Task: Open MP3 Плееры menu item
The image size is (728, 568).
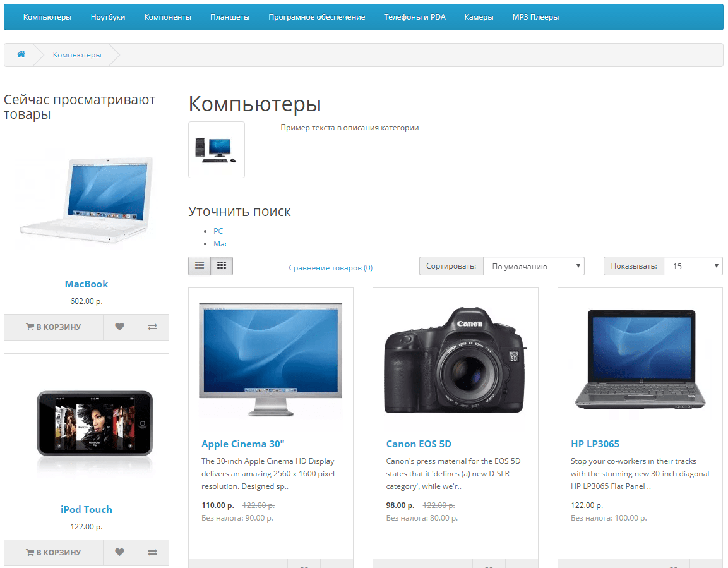Action: pyautogui.click(x=535, y=17)
